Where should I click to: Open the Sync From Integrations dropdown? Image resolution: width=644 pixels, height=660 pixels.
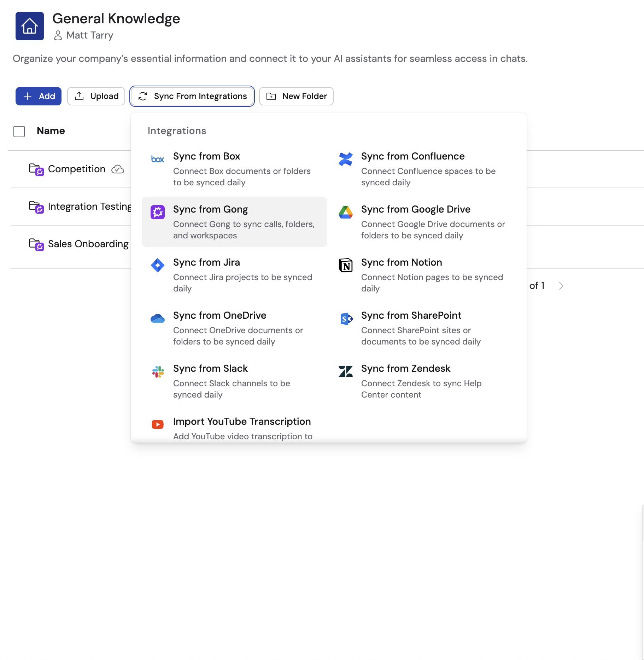(192, 96)
